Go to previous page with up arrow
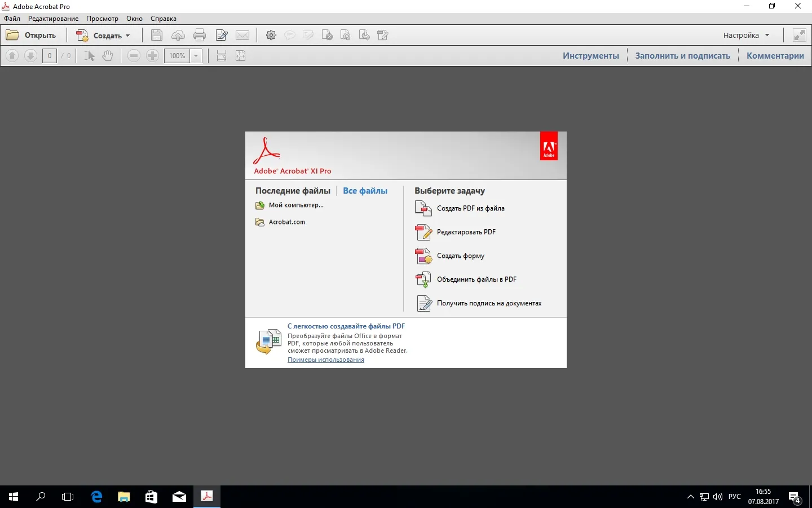Screen dimensions: 812x508 tap(12, 55)
